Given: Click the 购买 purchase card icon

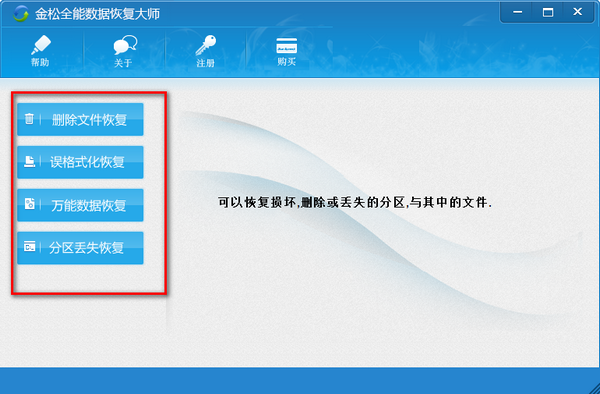Looking at the screenshot, I should (287, 51).
